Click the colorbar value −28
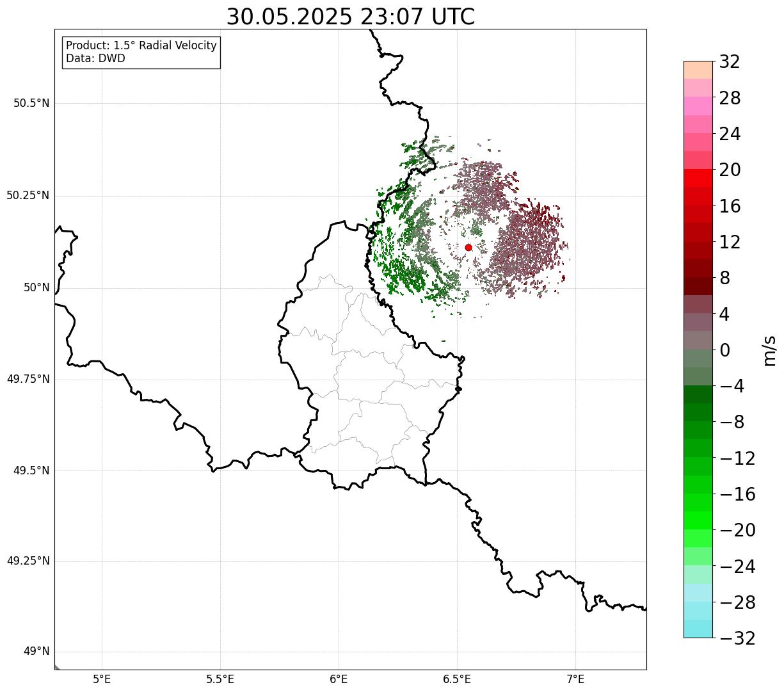This screenshot has width=784, height=692. tap(737, 602)
